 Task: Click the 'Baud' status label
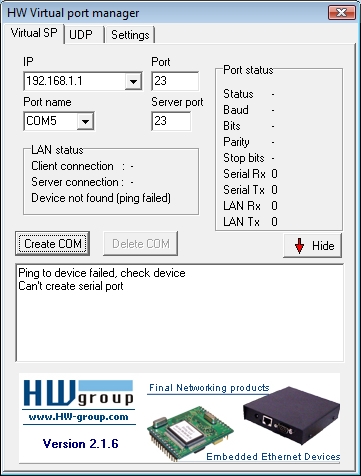(x=236, y=110)
